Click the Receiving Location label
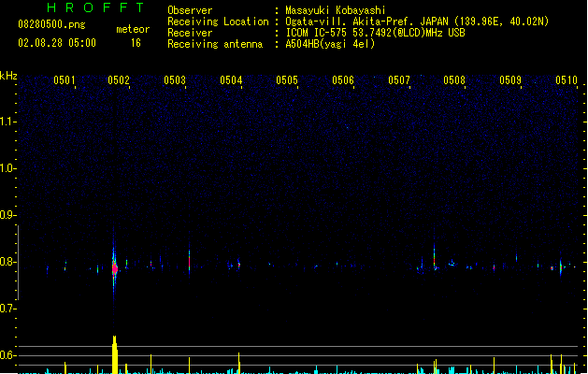Viewport: 588px width, 374px height. [218, 22]
